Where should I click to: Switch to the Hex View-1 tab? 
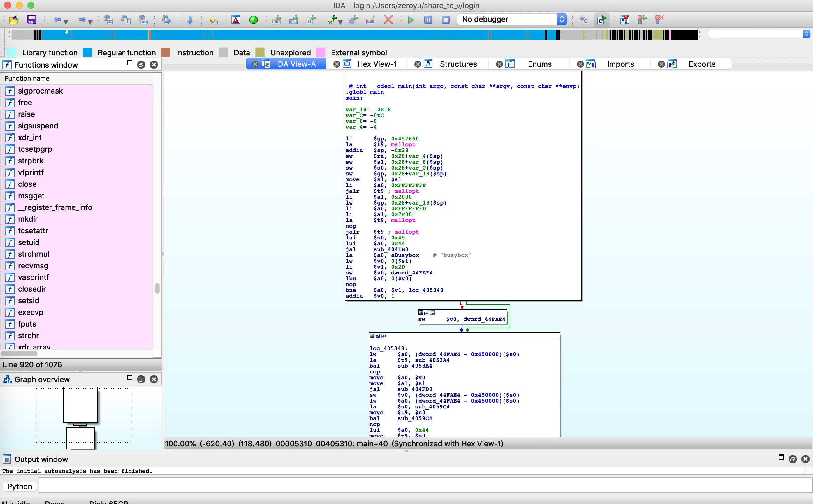click(377, 64)
